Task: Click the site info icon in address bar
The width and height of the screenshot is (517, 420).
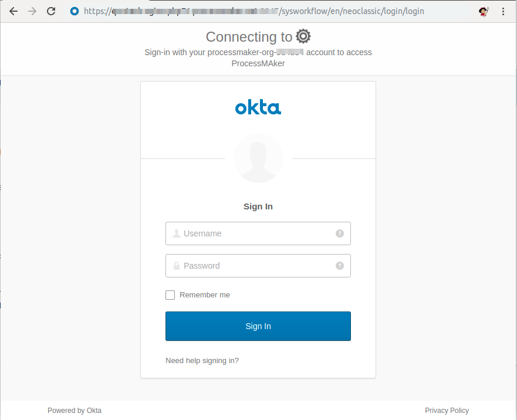Action: [74, 11]
